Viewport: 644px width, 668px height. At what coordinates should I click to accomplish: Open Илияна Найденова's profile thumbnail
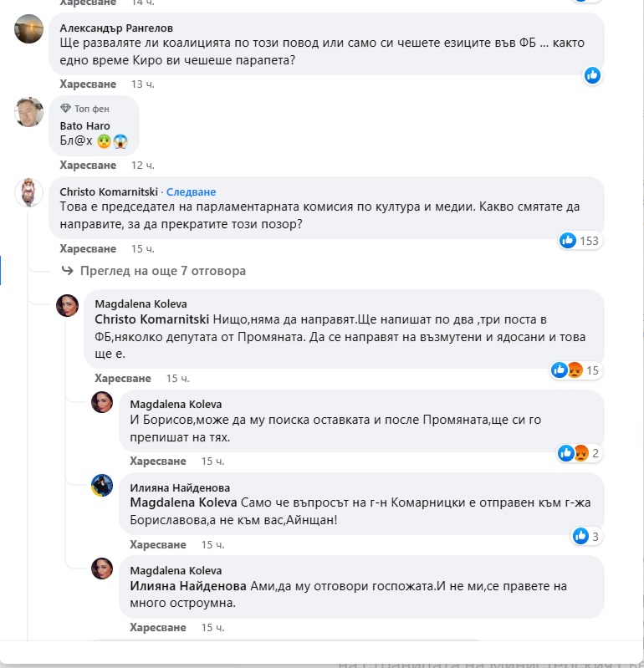pyautogui.click(x=102, y=486)
